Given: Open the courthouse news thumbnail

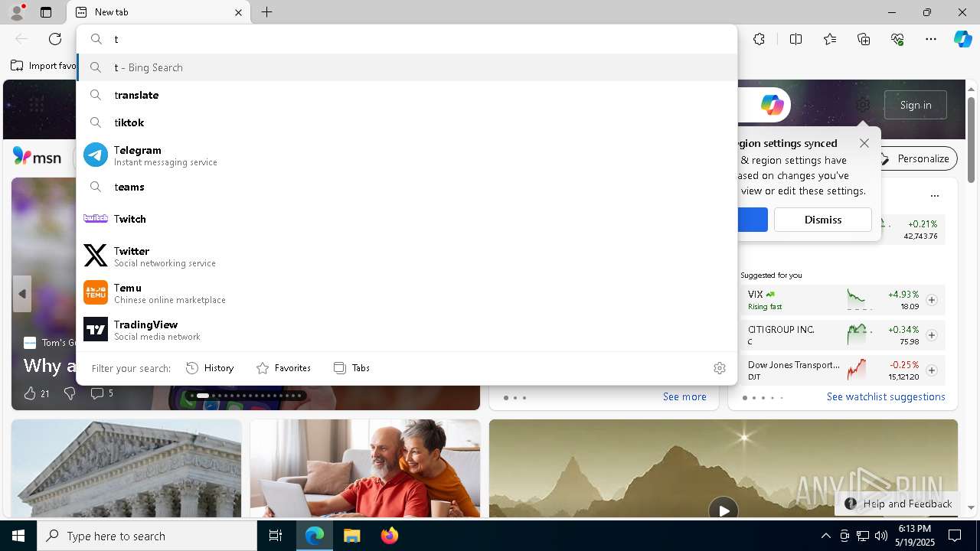Looking at the screenshot, I should [x=126, y=468].
